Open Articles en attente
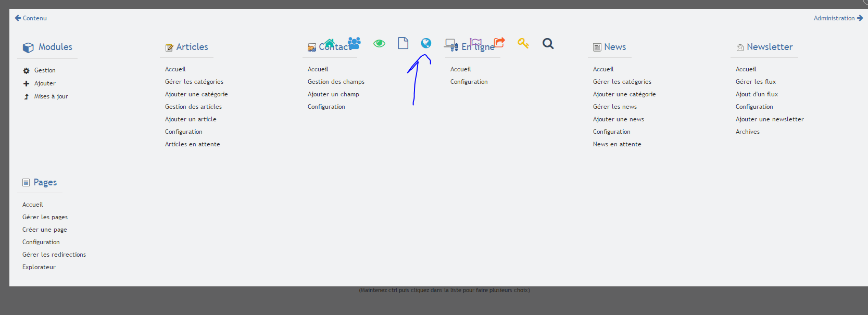 coord(192,144)
